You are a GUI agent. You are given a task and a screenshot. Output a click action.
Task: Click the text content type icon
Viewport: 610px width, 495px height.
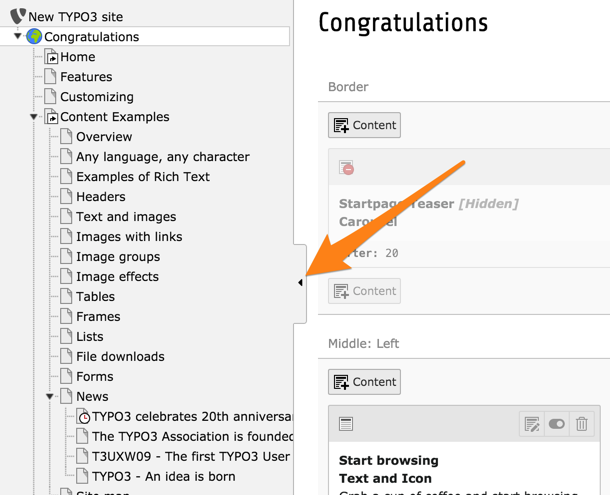pos(346,424)
